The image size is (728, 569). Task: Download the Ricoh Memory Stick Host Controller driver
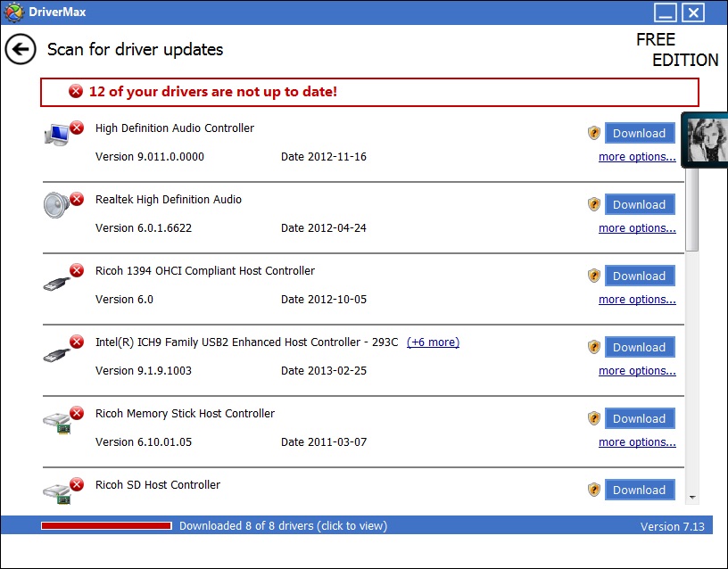click(640, 418)
